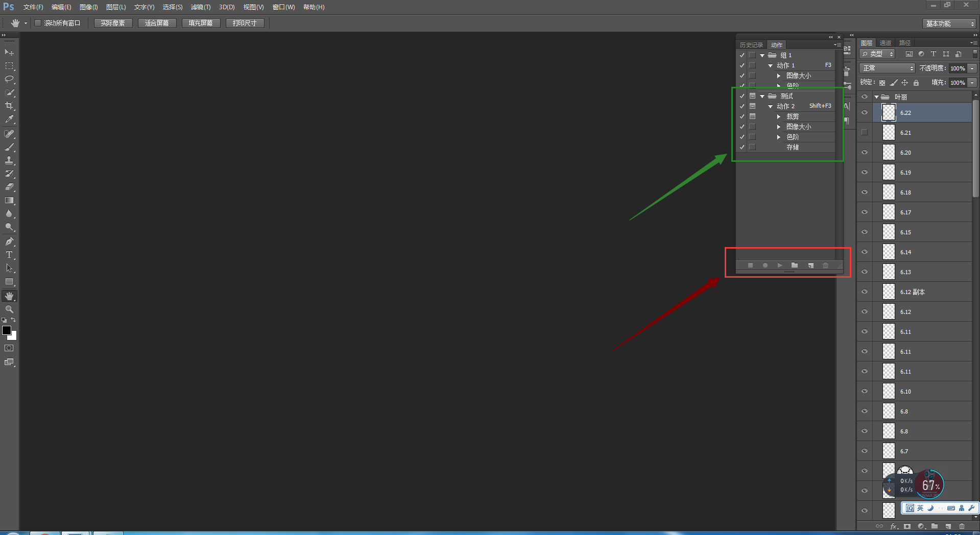Open 文件(F) menu
Screen dimensions: 980x535
click(33, 7)
